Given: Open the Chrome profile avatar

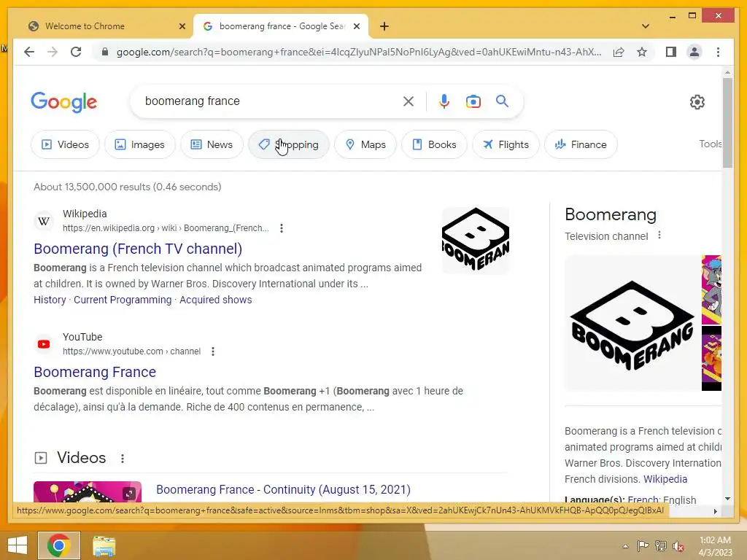Looking at the screenshot, I should click(694, 52).
